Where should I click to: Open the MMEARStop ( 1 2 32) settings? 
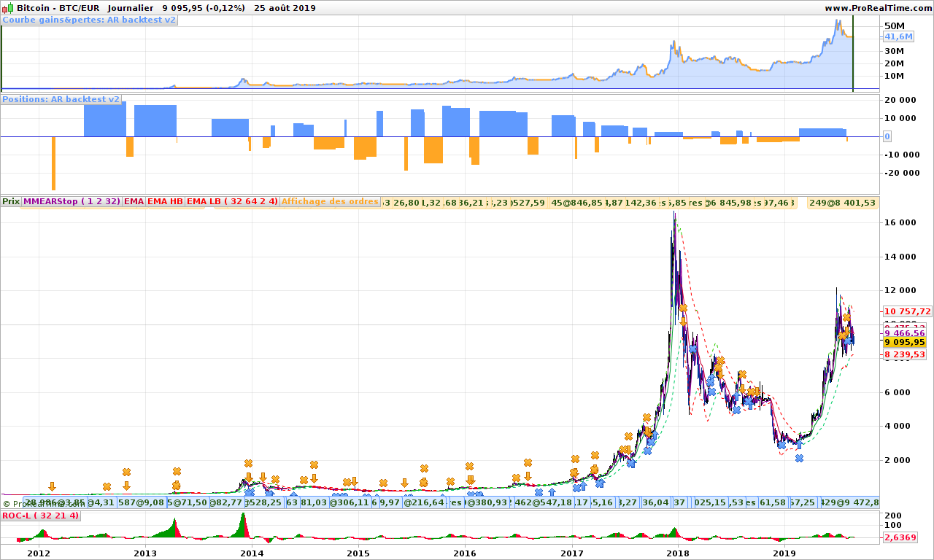pyautogui.click(x=72, y=201)
